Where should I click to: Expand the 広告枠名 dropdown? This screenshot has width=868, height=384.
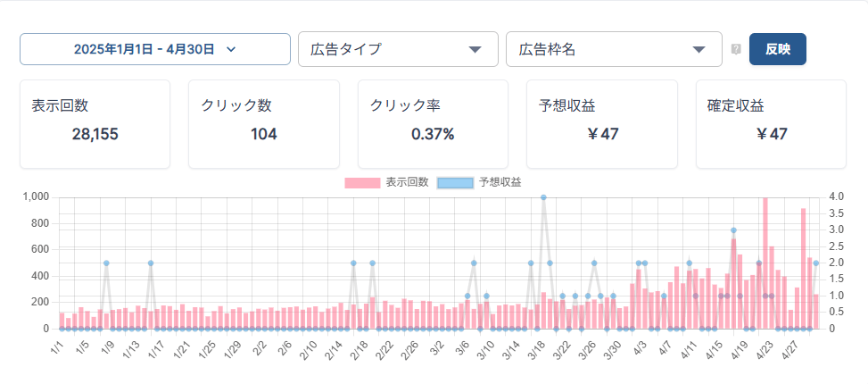[614, 49]
